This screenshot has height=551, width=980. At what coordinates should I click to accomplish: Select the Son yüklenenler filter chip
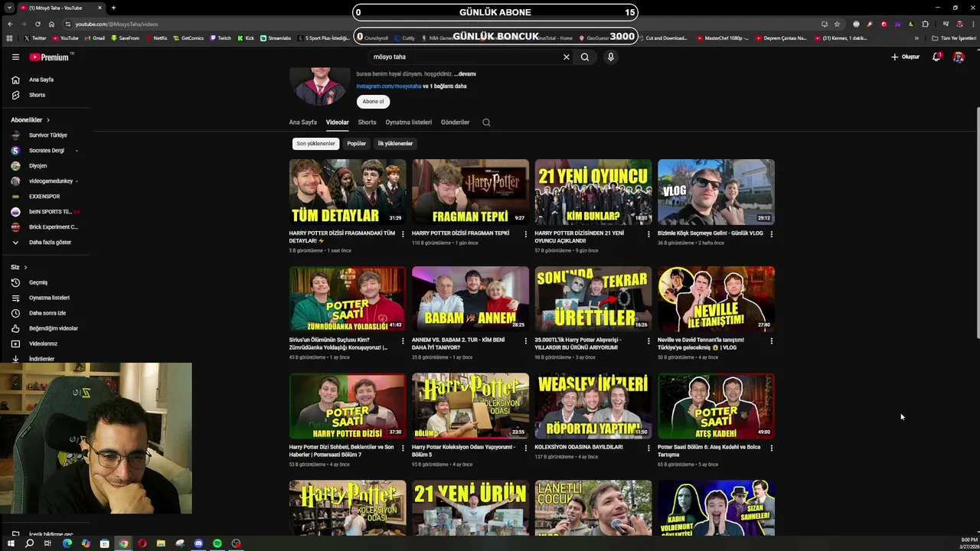pos(315,144)
